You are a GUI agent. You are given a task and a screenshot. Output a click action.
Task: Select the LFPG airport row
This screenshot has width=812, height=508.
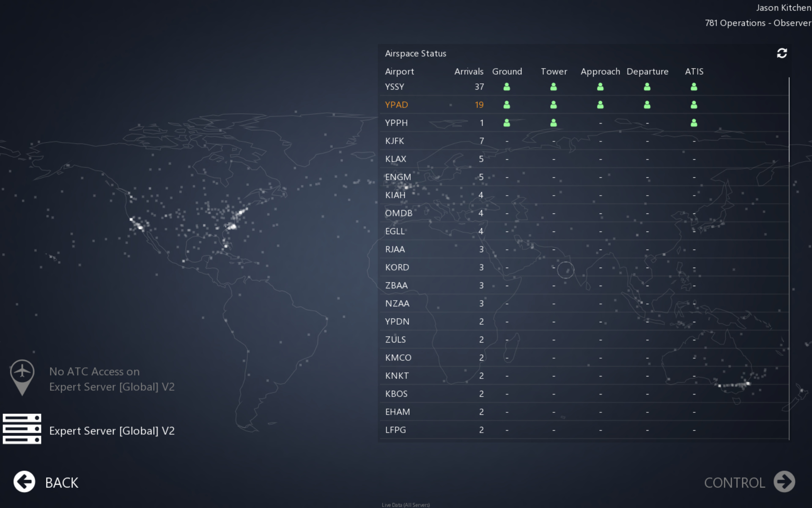pos(395,430)
